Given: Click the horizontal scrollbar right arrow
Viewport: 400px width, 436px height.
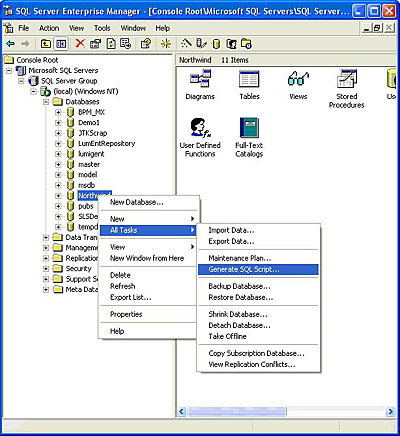Looking at the screenshot, I should 390,412.
